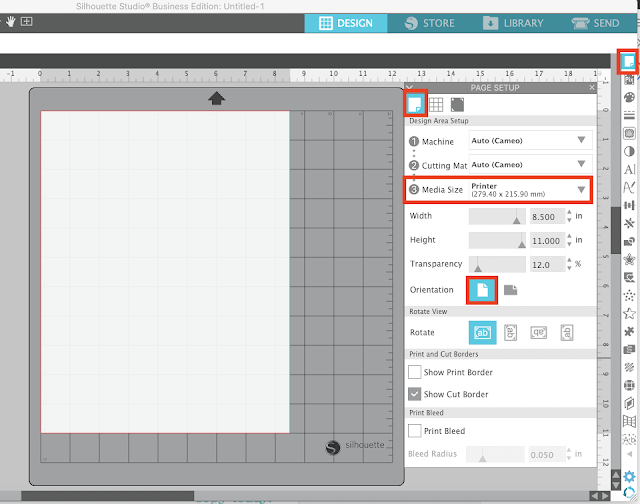Image resolution: width=640 pixels, height=504 pixels.
Task: Click the horizontal scrollbar thumb
Action: [107, 495]
